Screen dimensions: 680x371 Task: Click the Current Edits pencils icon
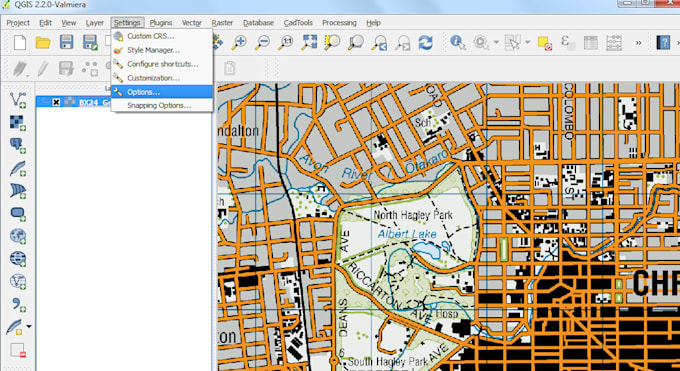point(20,69)
